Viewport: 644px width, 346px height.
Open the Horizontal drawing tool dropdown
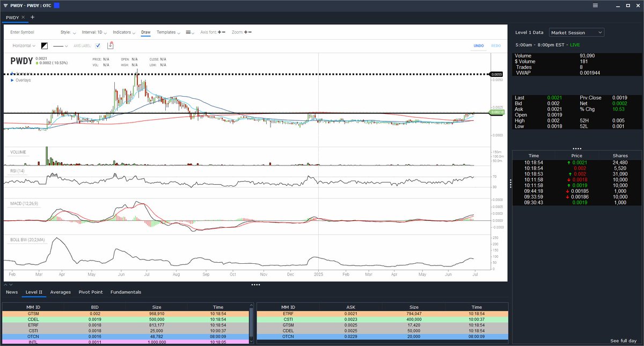(x=24, y=46)
